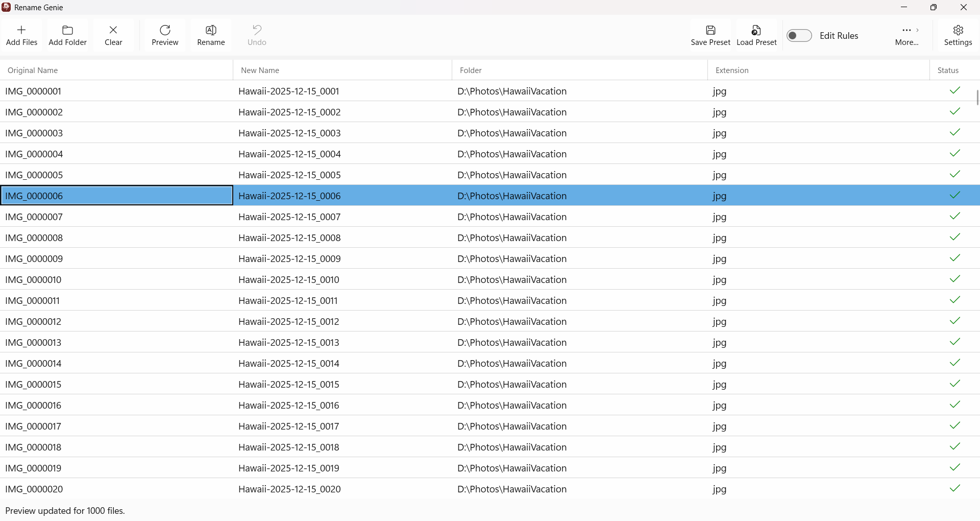Open the More menu

[907, 31]
